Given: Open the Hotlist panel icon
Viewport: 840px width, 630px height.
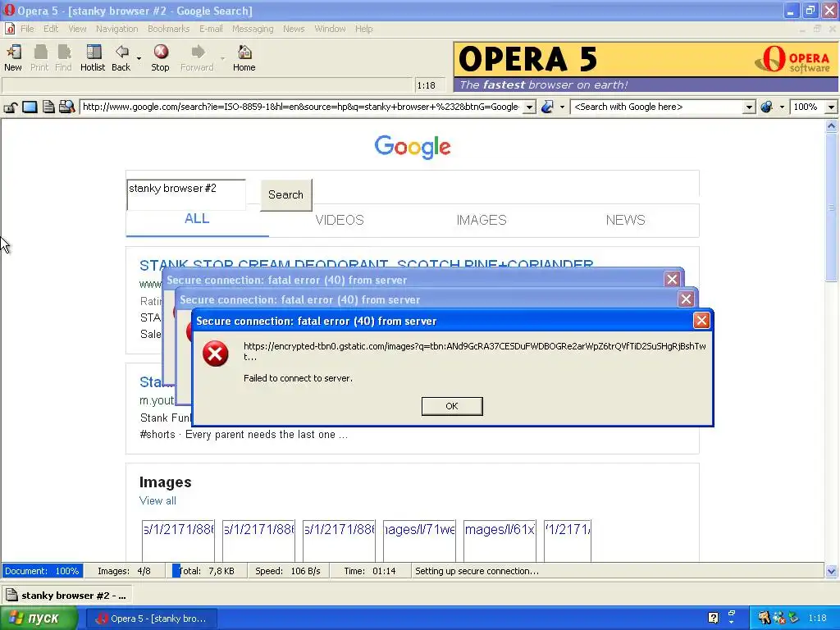Looking at the screenshot, I should click(94, 52).
